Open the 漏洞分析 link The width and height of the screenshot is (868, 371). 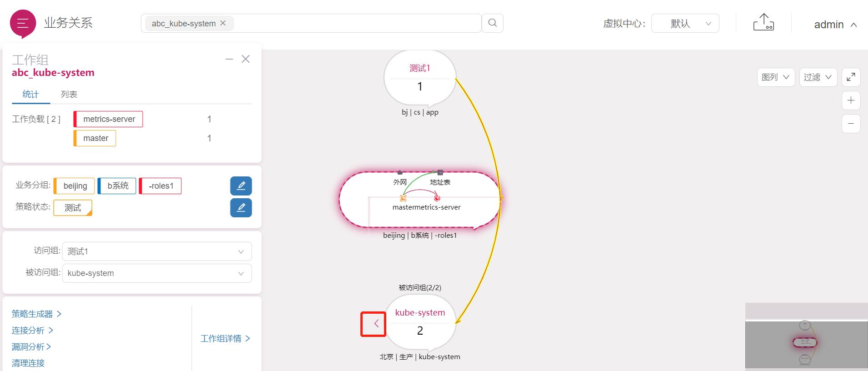pyautogui.click(x=31, y=347)
